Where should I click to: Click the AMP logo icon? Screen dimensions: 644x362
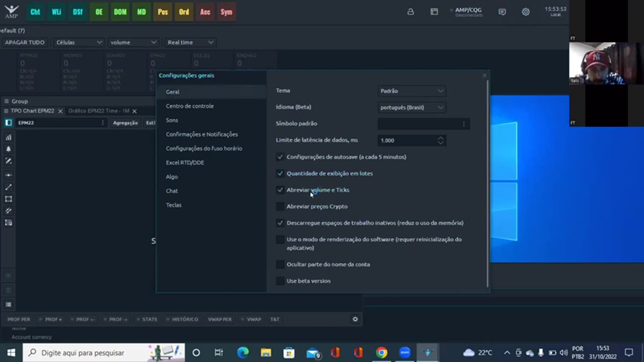point(11,11)
